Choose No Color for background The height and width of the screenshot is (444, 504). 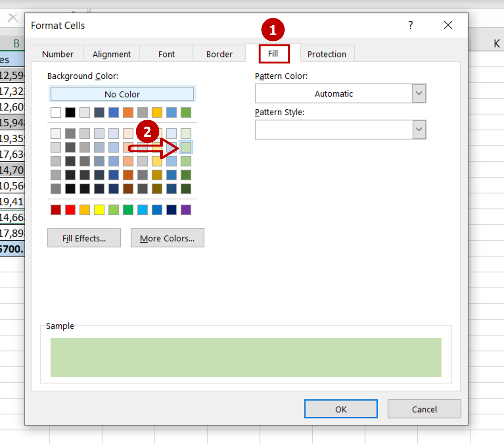[122, 94]
